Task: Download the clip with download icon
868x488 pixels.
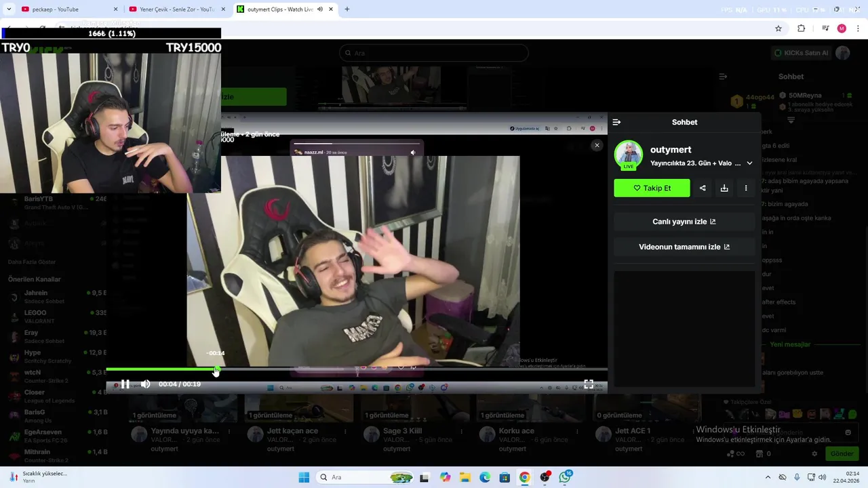Action: coord(724,188)
